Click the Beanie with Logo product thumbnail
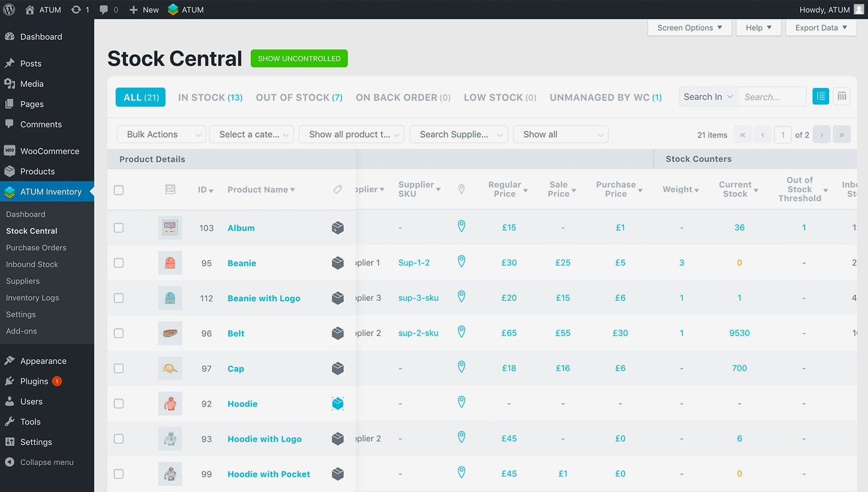Image resolution: width=868 pixels, height=492 pixels. click(x=170, y=298)
